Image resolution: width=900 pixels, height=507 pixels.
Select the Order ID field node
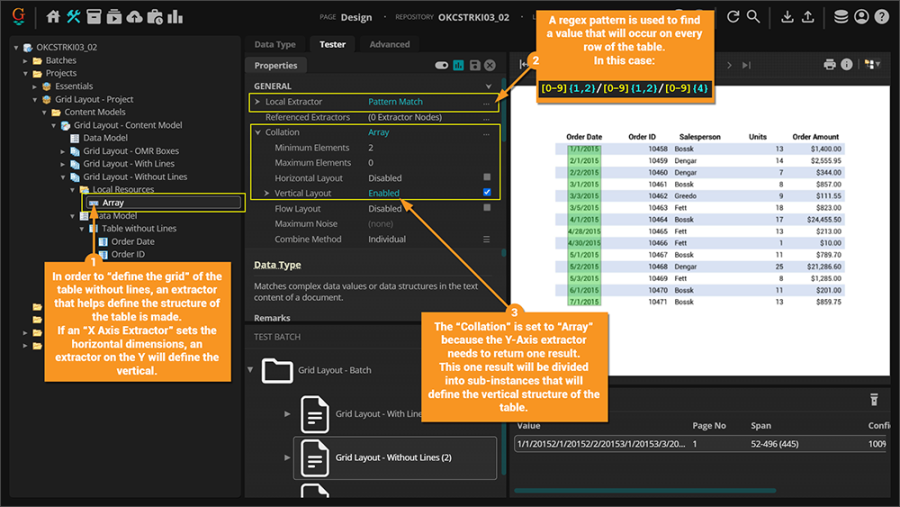tap(128, 254)
